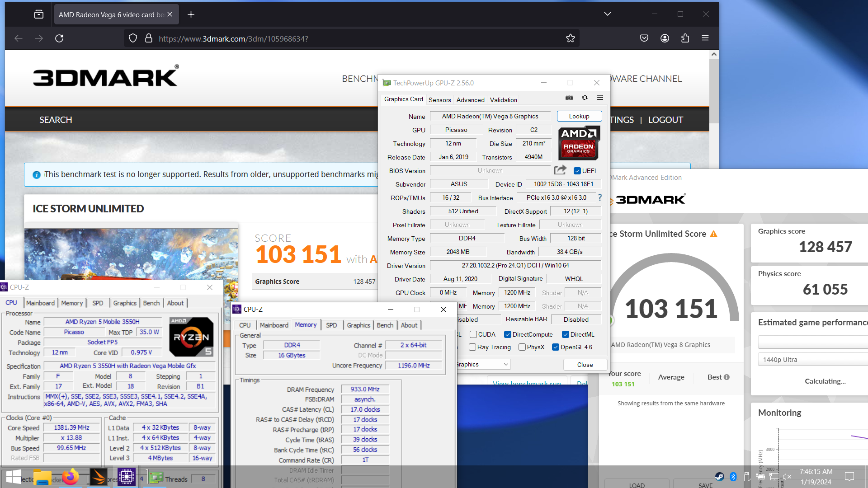Open the Firefox extensions puzzle icon
Screen dimensions: 868x488
pos(685,38)
